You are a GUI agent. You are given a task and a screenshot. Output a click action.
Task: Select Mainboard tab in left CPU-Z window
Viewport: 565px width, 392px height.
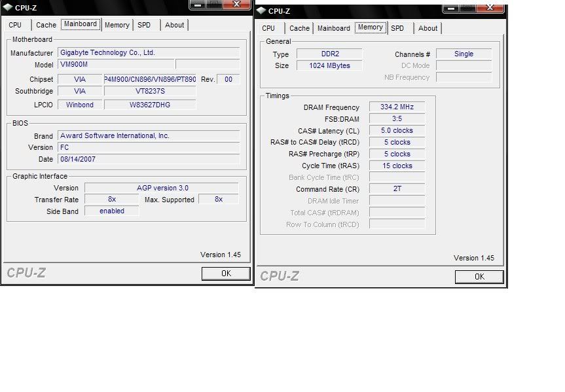click(81, 24)
